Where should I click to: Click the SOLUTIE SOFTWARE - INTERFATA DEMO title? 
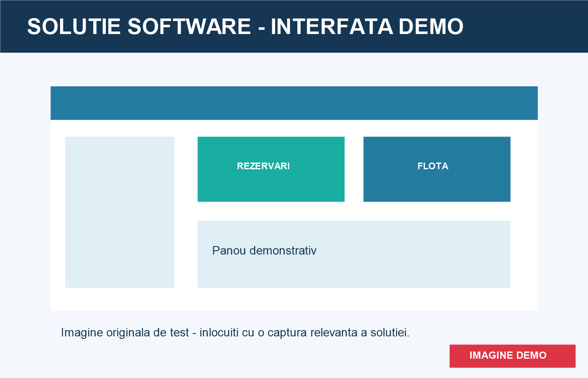click(x=245, y=26)
